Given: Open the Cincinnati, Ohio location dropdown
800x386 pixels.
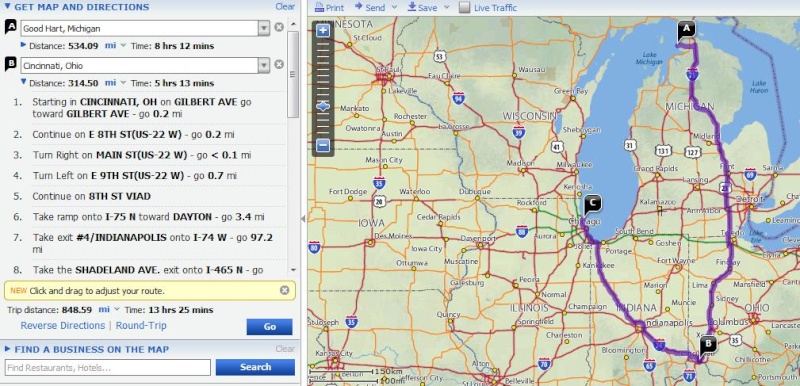Looking at the screenshot, I should click(263, 65).
